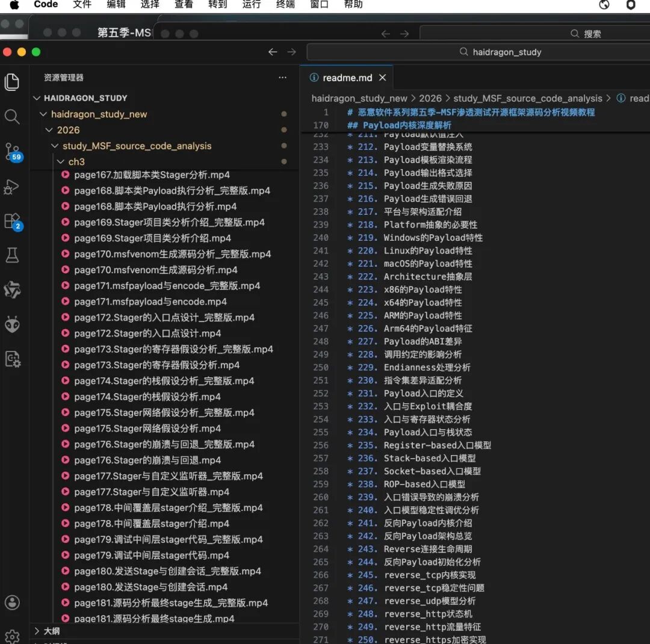The height and width of the screenshot is (644, 650).
Task: Click the haidragon_study command center search box
Action: 478,52
